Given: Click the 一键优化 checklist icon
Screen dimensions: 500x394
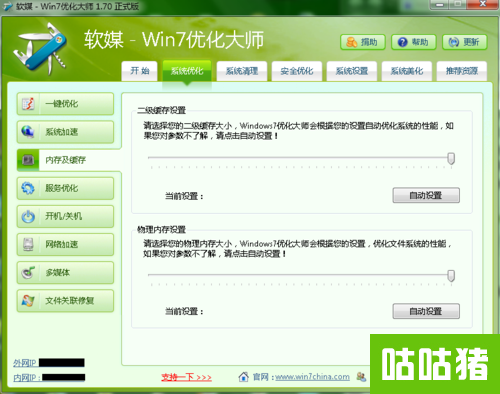Looking at the screenshot, I should click(28, 104).
